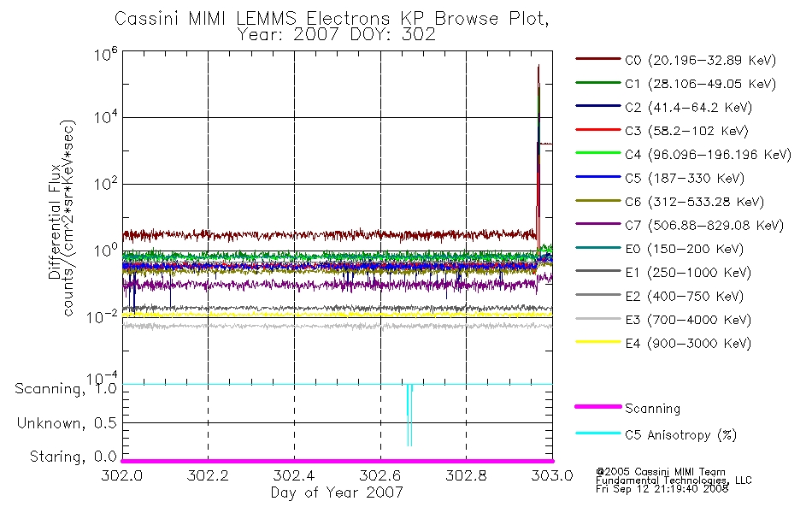Click the C4 bright green legend line

point(597,153)
